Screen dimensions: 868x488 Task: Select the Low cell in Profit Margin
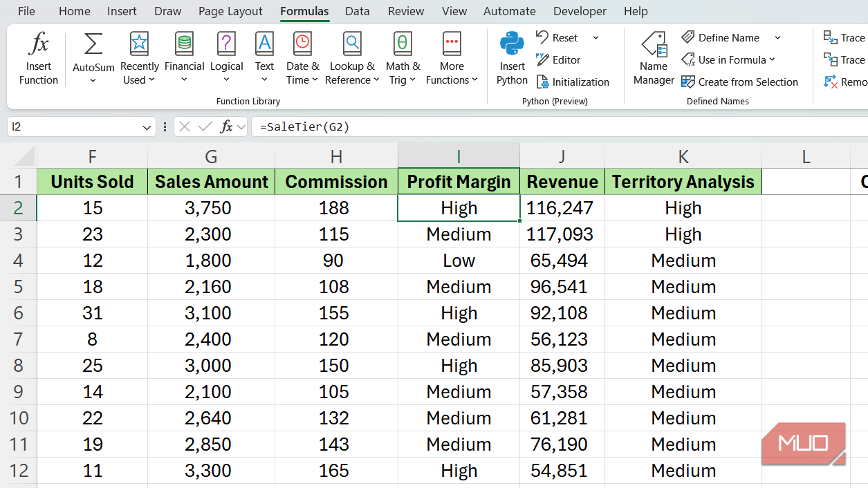tap(459, 261)
